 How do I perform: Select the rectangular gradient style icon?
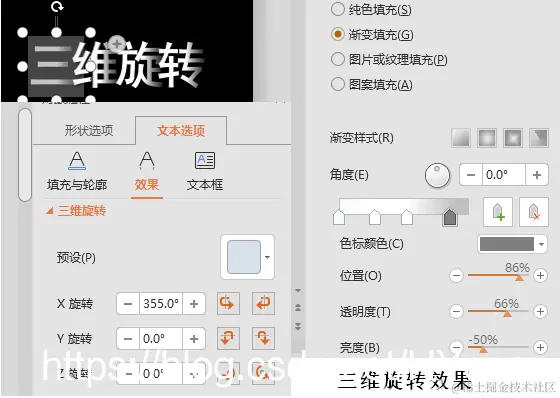coord(513,138)
